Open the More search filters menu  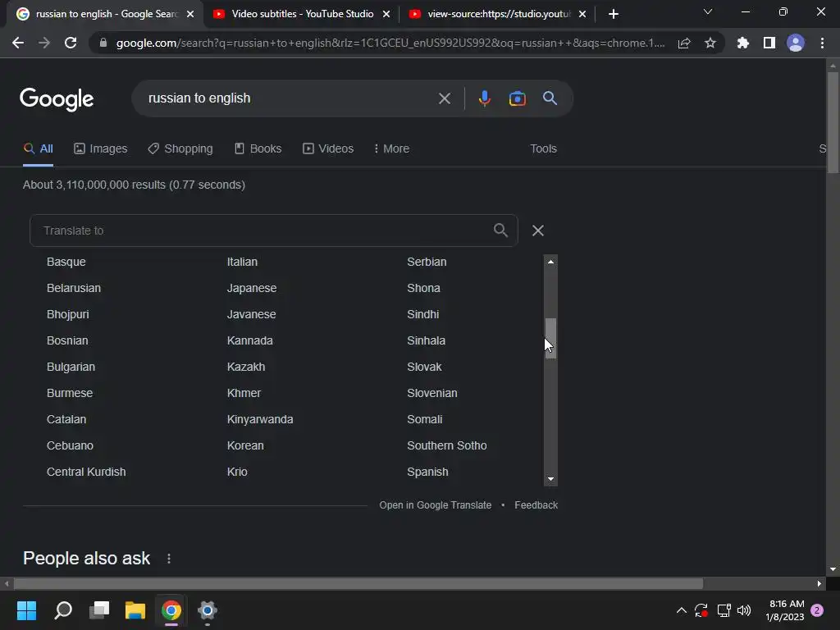pyautogui.click(x=391, y=149)
